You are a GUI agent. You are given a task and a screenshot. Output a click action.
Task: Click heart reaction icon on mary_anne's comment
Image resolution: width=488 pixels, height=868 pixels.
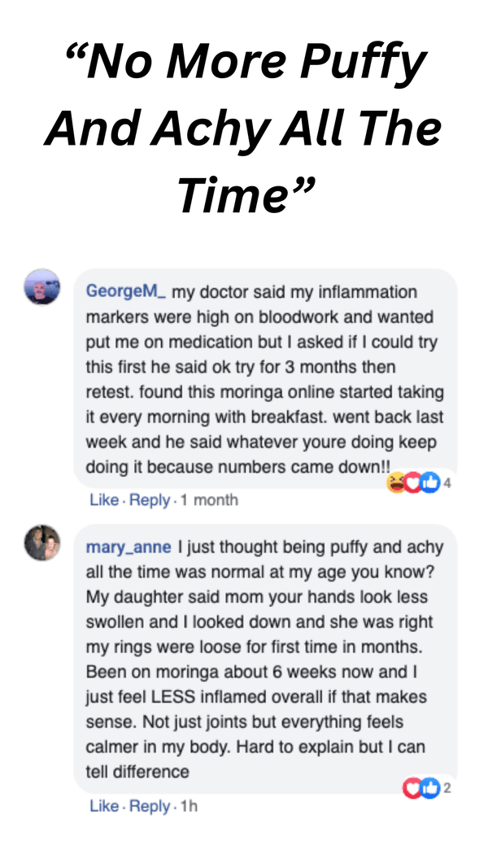tap(413, 787)
